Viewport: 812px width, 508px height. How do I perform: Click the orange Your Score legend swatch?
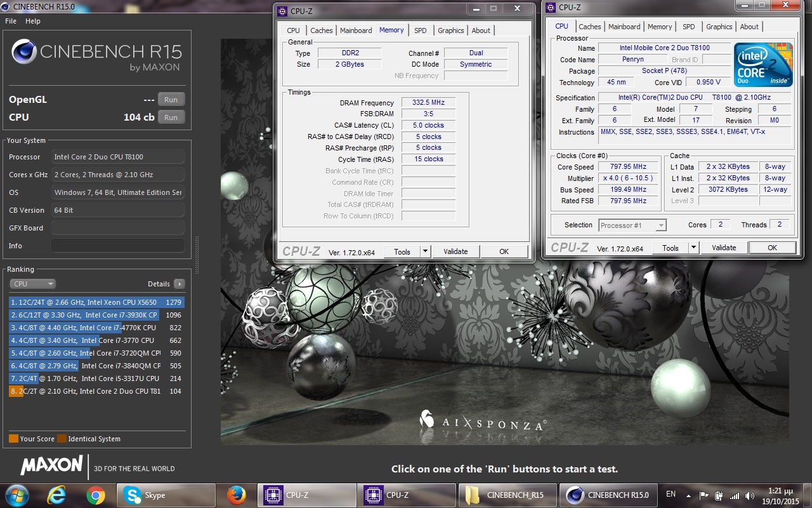pyautogui.click(x=13, y=439)
